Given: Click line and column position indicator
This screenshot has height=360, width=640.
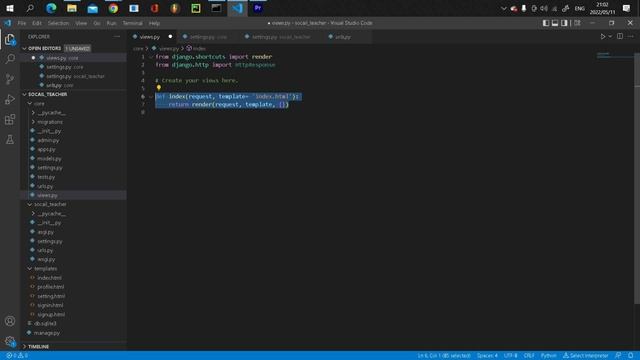Looking at the screenshot, I should [444, 356].
